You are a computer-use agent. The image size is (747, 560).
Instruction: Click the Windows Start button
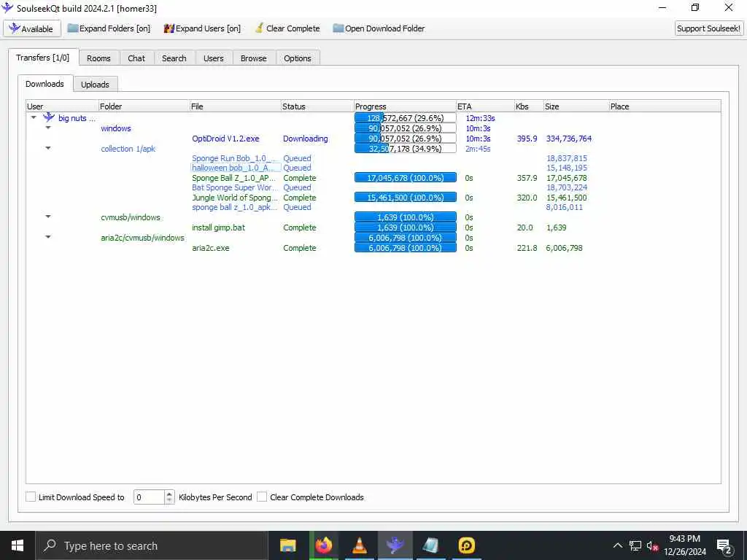tap(18, 545)
